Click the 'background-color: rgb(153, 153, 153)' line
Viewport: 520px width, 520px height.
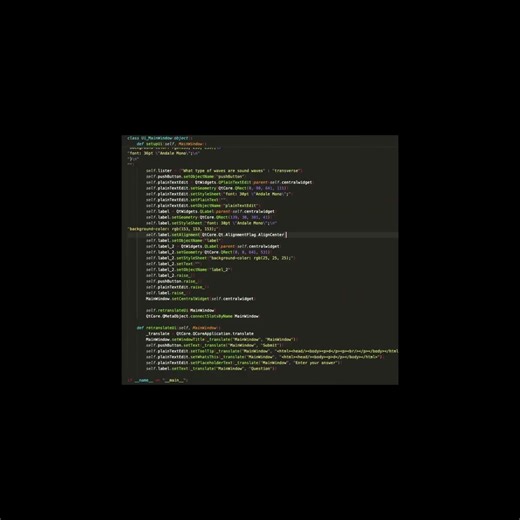point(173,229)
